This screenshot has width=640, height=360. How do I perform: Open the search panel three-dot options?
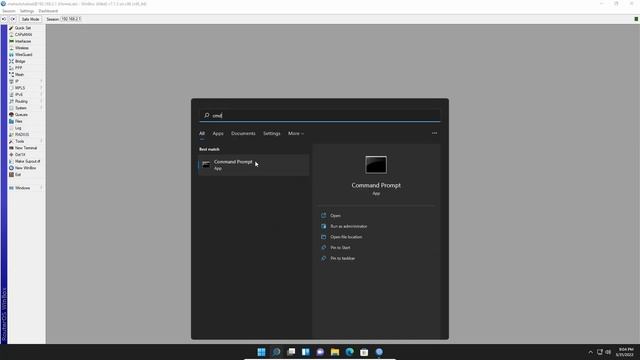434,133
